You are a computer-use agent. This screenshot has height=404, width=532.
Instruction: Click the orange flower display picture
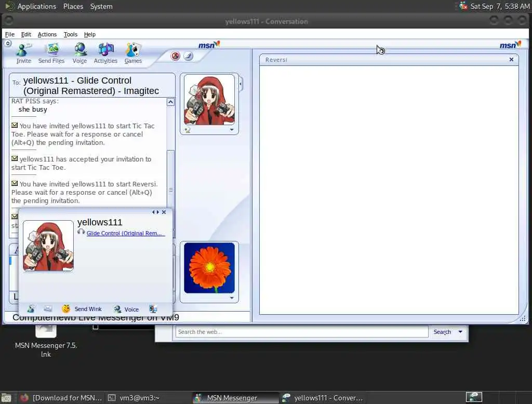pyautogui.click(x=209, y=267)
